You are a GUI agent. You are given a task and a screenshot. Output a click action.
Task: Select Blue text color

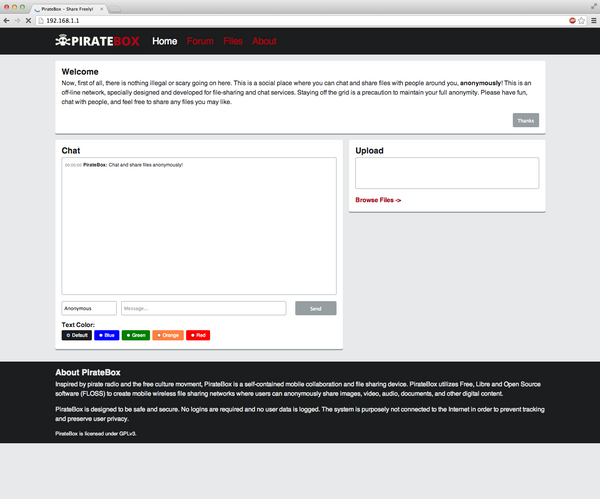click(107, 335)
